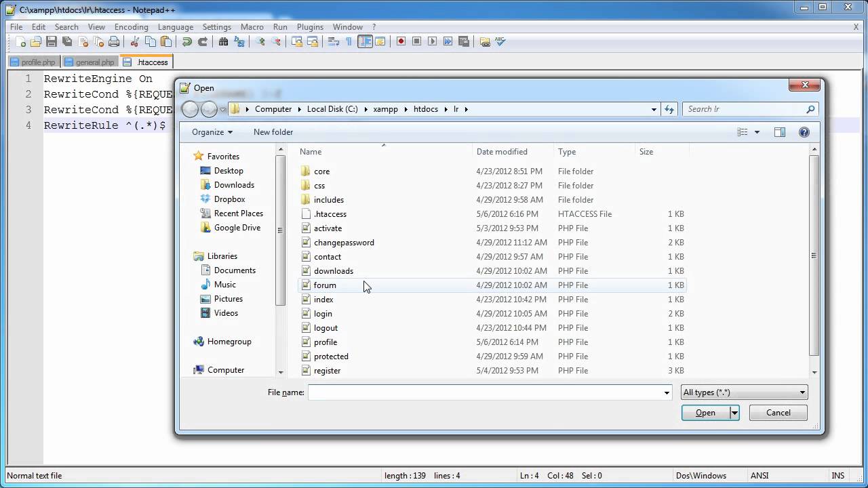
Task: Click the Replace toolbar icon
Action: tap(239, 41)
